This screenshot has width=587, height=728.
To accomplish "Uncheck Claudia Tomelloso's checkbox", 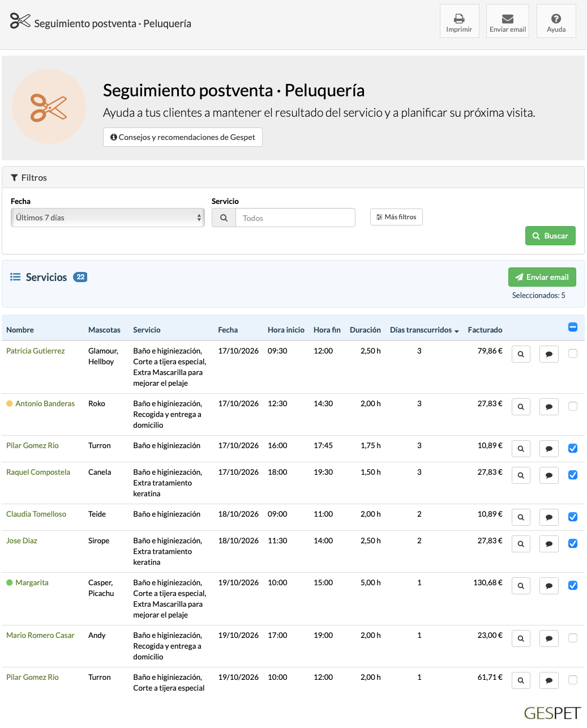I will pyautogui.click(x=573, y=517).
